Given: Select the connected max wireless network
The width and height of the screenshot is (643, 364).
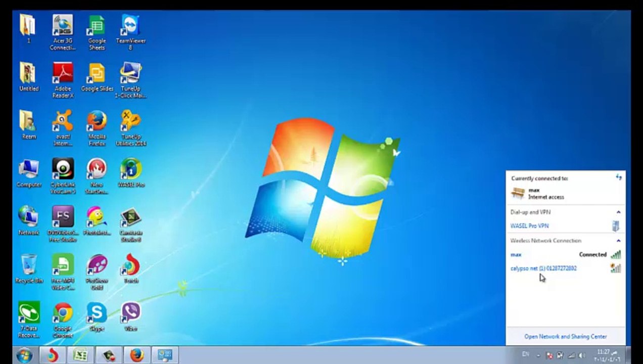Looking at the screenshot, I should click(565, 255).
